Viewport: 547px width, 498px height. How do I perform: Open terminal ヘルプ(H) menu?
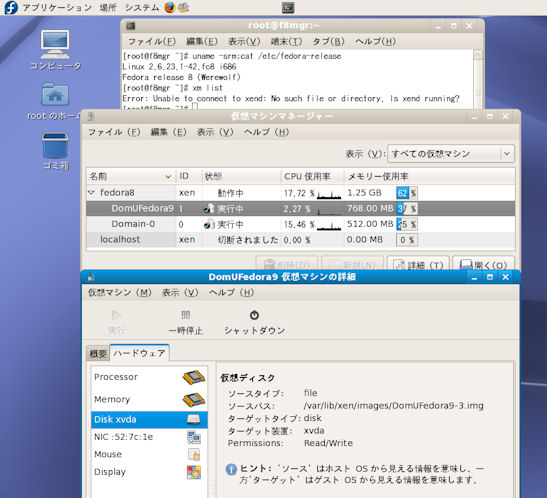(375, 42)
